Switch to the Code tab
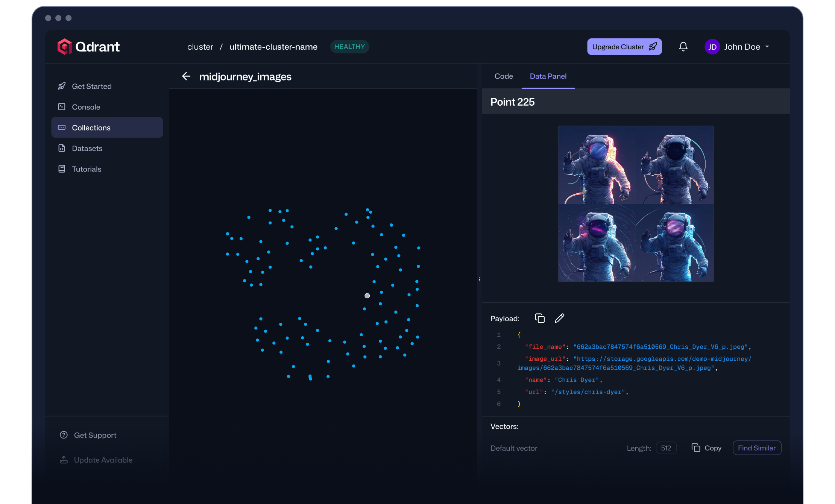This screenshot has height=504, width=835. tap(503, 76)
